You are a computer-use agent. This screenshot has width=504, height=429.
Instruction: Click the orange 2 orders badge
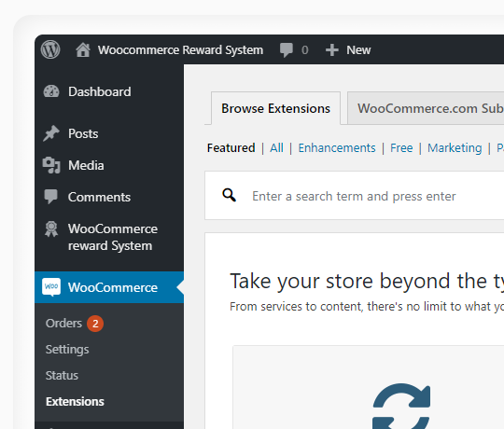click(x=95, y=324)
